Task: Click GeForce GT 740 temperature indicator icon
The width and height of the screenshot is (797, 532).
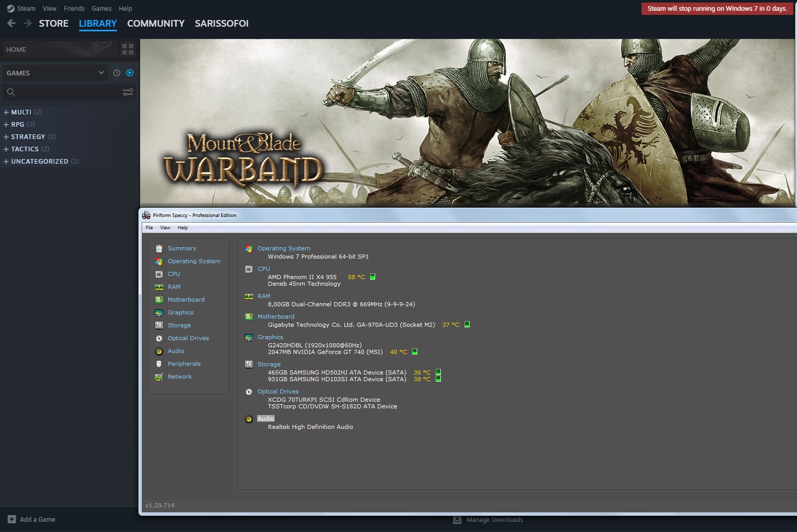Action: click(415, 352)
